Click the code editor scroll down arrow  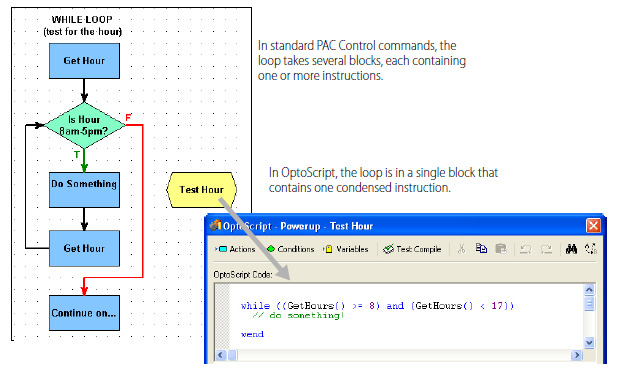[589, 342]
